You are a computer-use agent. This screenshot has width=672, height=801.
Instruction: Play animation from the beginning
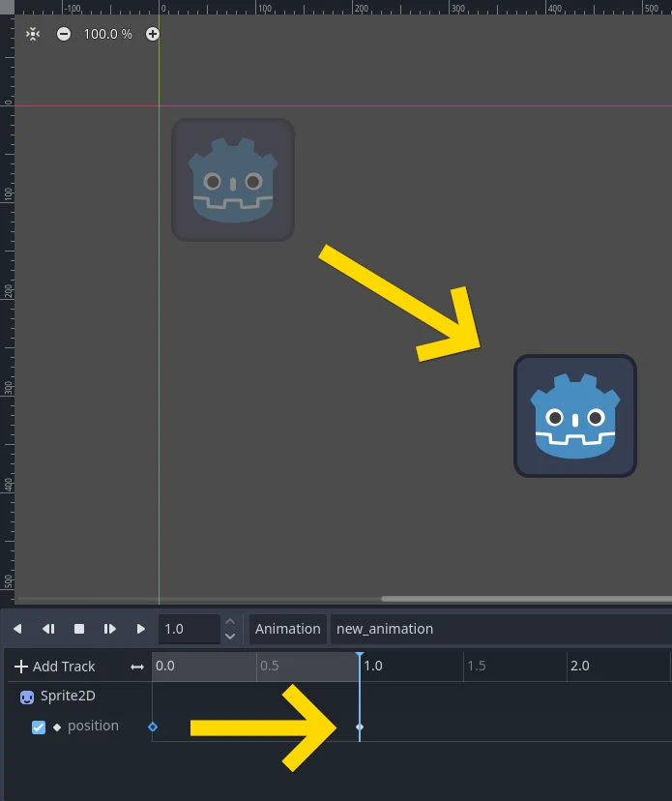pos(110,629)
